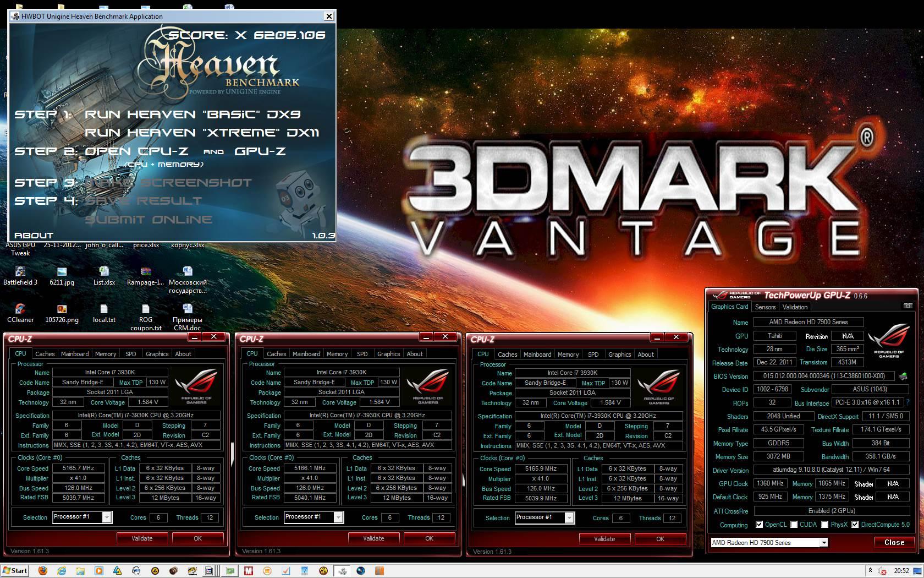
Task: Open the Memory tab in right CPU-Z window
Action: pos(568,355)
